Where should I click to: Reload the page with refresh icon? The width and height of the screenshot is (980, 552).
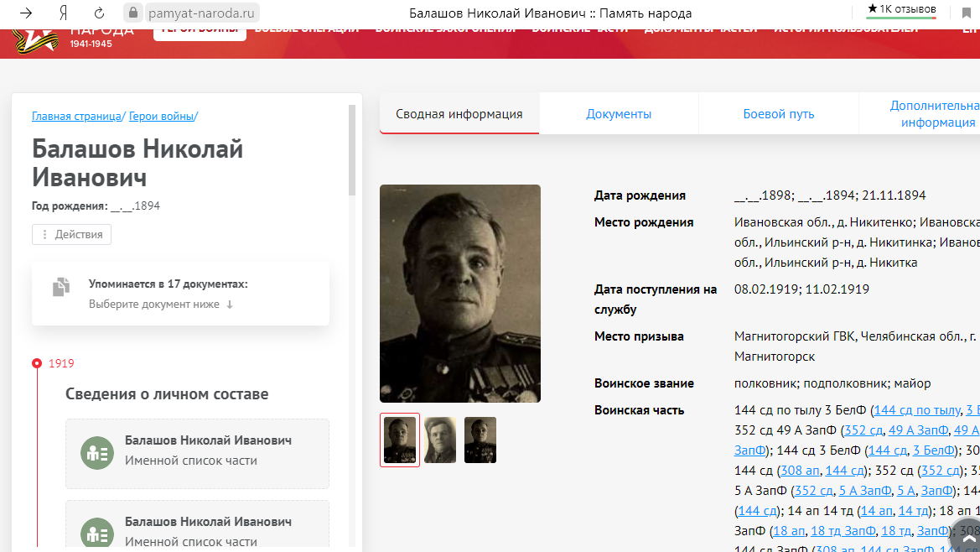[99, 13]
